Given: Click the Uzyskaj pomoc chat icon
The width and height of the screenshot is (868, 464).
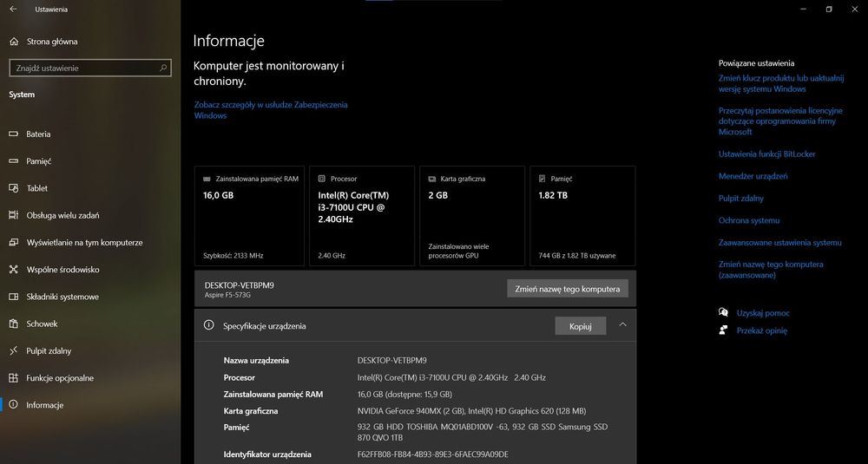Looking at the screenshot, I should tap(723, 312).
